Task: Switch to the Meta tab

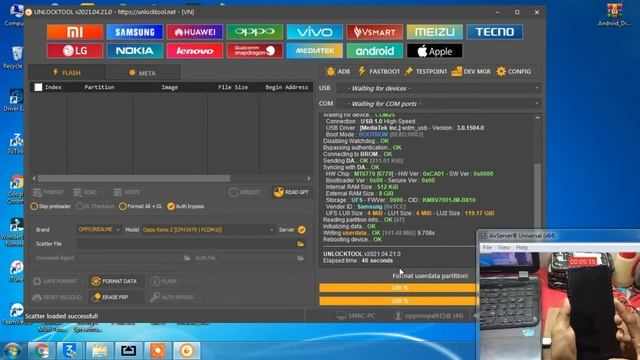Action: (142, 73)
